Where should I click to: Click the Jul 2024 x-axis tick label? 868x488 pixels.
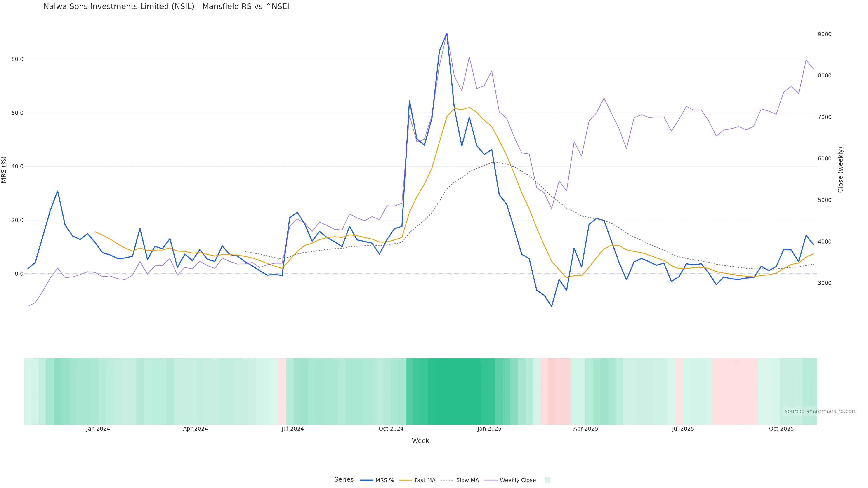coord(292,429)
